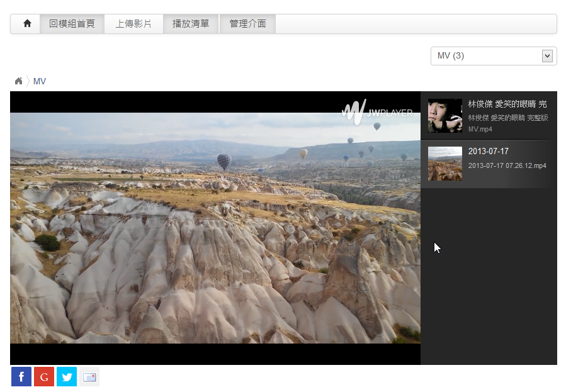Select the 2013-07-17 landscape thumbnail
566x392 pixels.
(x=444, y=164)
